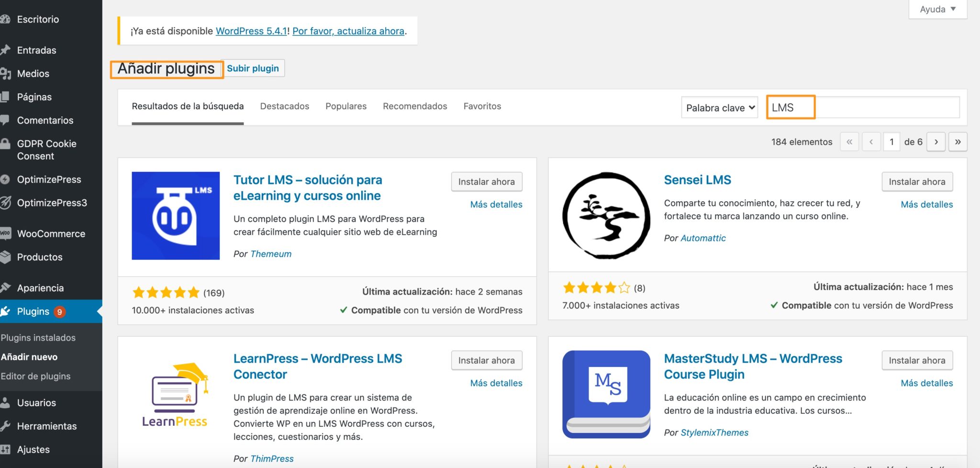Click the Ajustes settings icon
Viewport: 980px width, 468px height.
pos(6,449)
